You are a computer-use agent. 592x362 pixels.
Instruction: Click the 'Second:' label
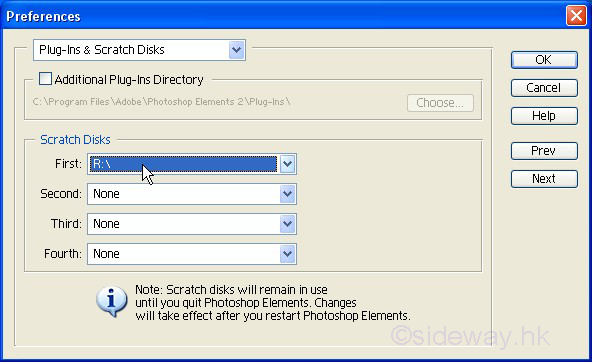61,194
